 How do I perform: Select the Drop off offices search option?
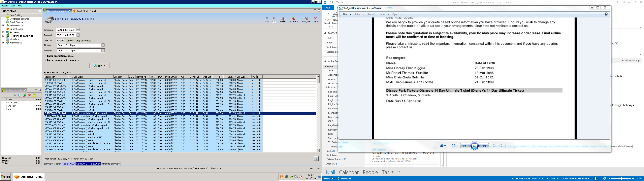pos(83,40)
